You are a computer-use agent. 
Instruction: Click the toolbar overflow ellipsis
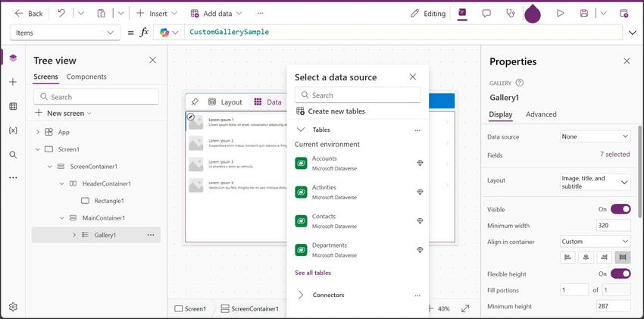click(x=260, y=14)
